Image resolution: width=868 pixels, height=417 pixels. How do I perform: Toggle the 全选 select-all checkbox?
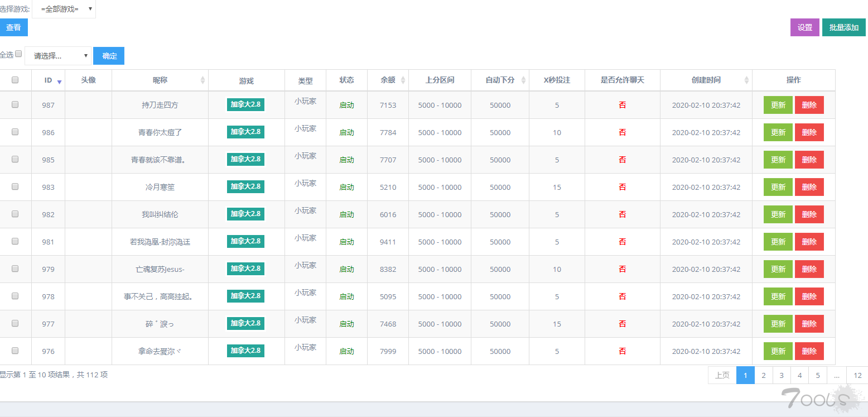[18, 54]
